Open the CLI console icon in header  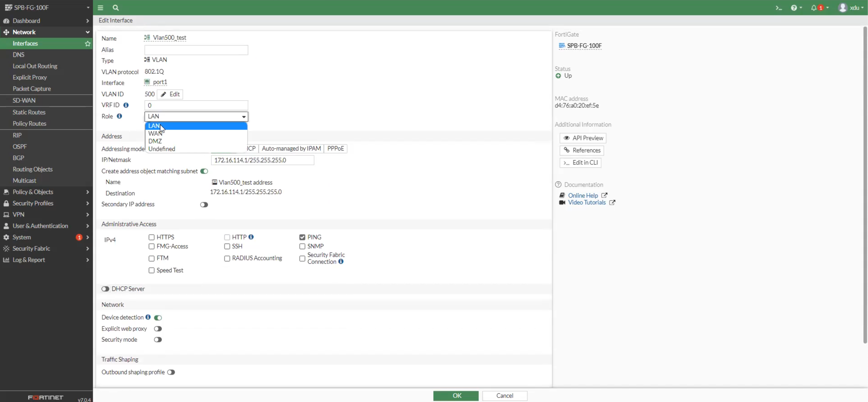778,8
